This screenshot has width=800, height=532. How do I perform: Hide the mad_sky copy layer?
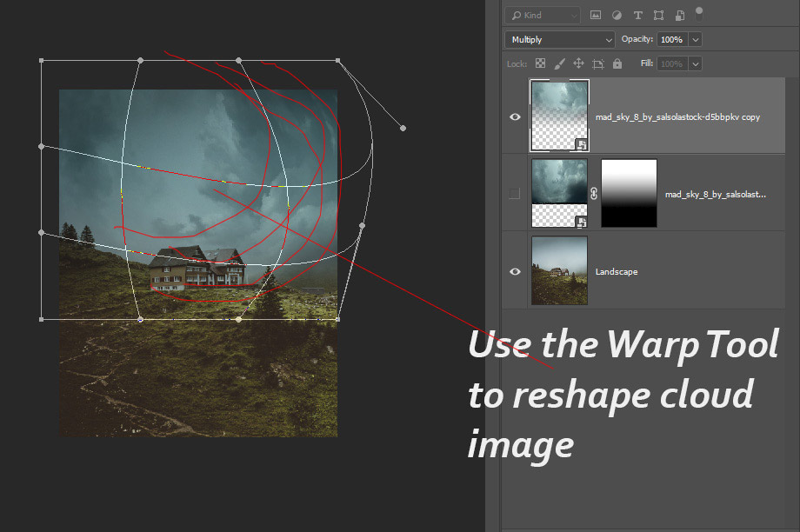click(515, 116)
